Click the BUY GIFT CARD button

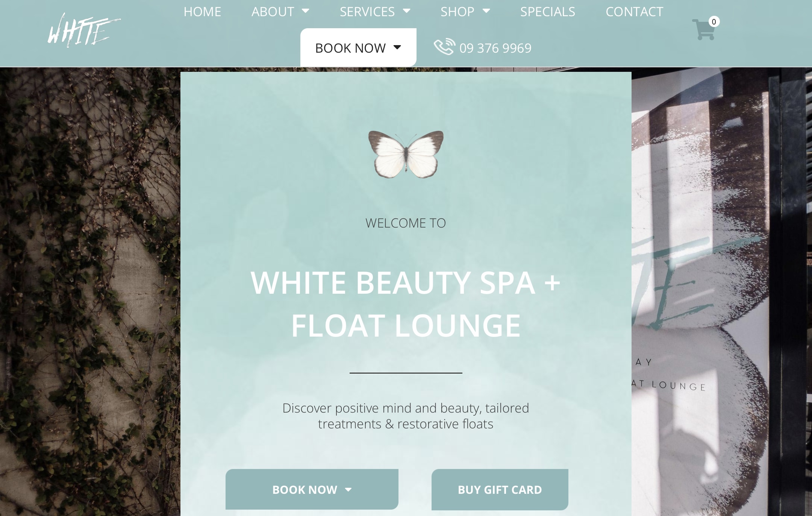500,490
